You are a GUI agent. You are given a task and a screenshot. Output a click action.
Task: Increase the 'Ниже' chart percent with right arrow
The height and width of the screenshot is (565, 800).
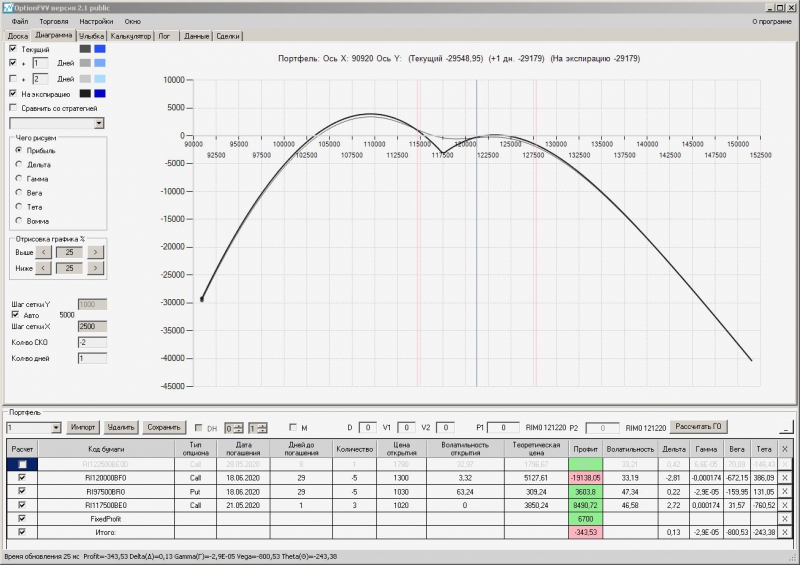click(96, 268)
